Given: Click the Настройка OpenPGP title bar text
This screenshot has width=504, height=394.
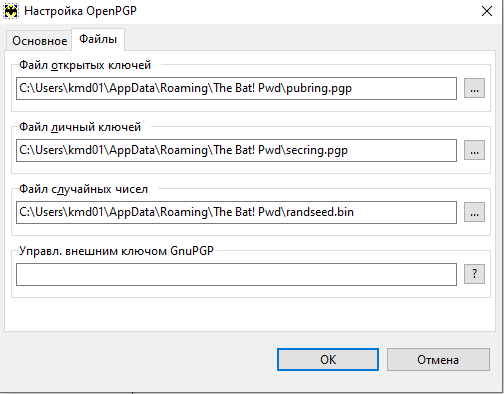Looking at the screenshot, I should [80, 11].
